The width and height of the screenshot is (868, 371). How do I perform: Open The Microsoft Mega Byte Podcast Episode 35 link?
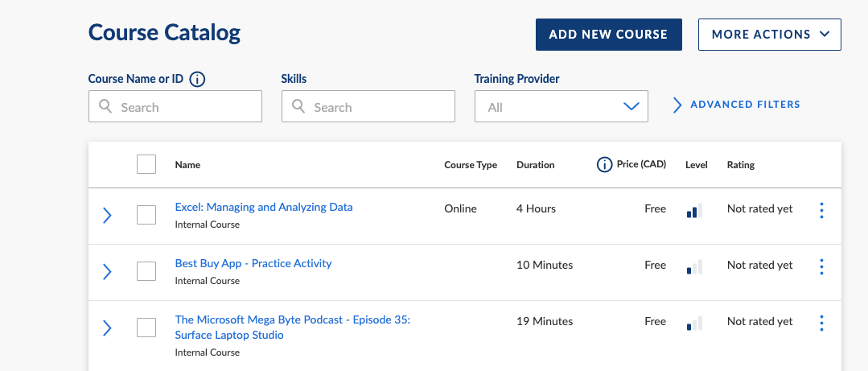point(292,328)
